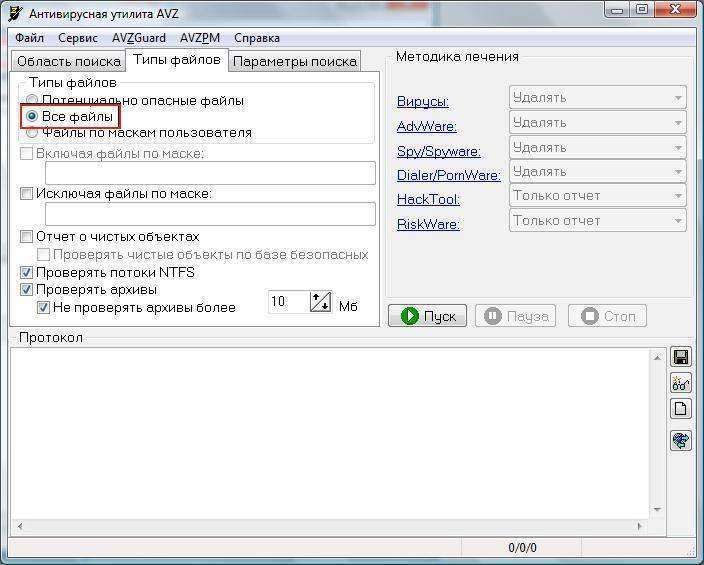This screenshot has width=704, height=565.
Task: Select the 'Потенциально опасные файлы' radio button
Action: click(x=32, y=101)
